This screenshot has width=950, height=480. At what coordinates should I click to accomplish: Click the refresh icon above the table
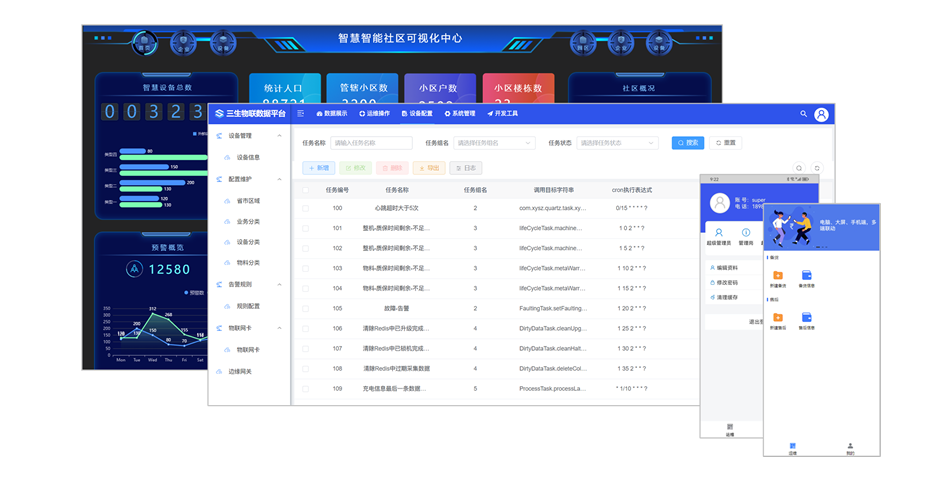[x=816, y=168]
